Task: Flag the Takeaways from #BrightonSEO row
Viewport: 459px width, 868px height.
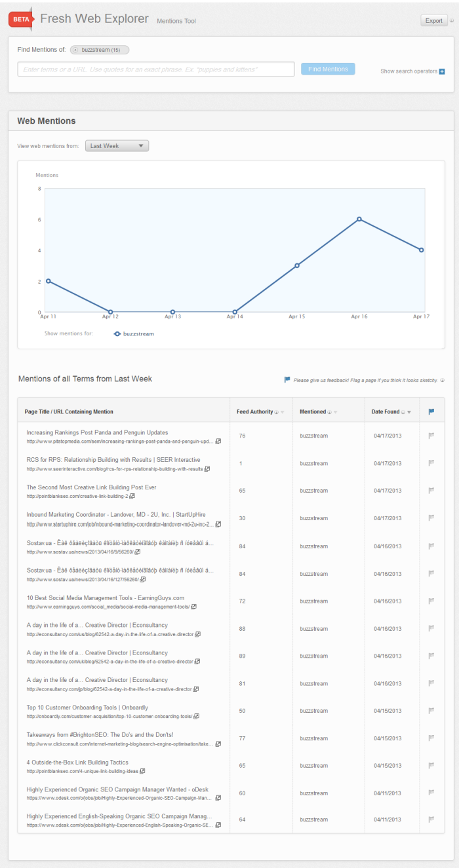Action: tap(431, 738)
